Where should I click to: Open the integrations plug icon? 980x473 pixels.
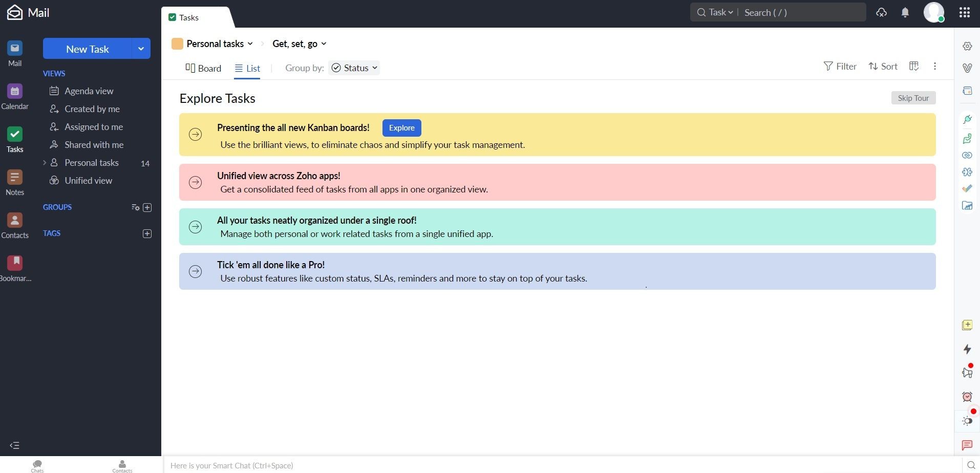pos(967,119)
